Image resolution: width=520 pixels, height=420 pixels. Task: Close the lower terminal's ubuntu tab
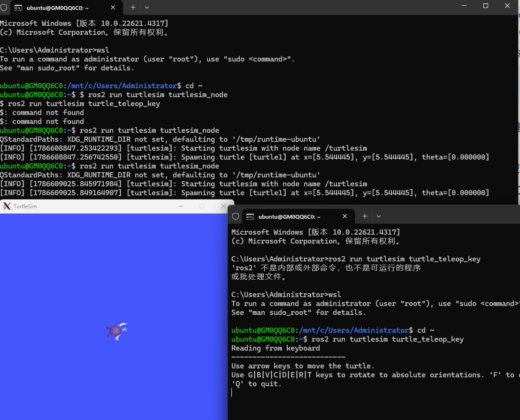click(345, 216)
